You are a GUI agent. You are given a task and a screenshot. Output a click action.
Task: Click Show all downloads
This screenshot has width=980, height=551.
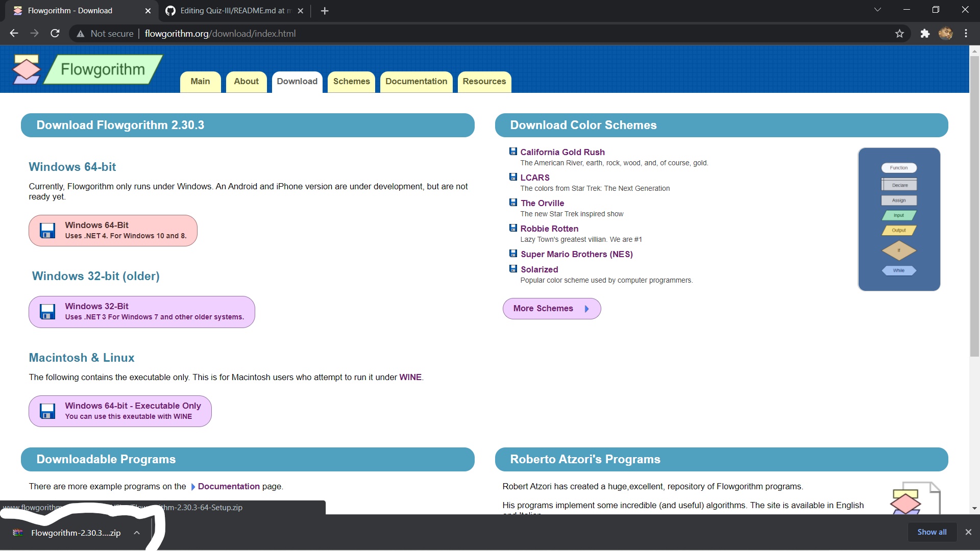click(x=932, y=532)
